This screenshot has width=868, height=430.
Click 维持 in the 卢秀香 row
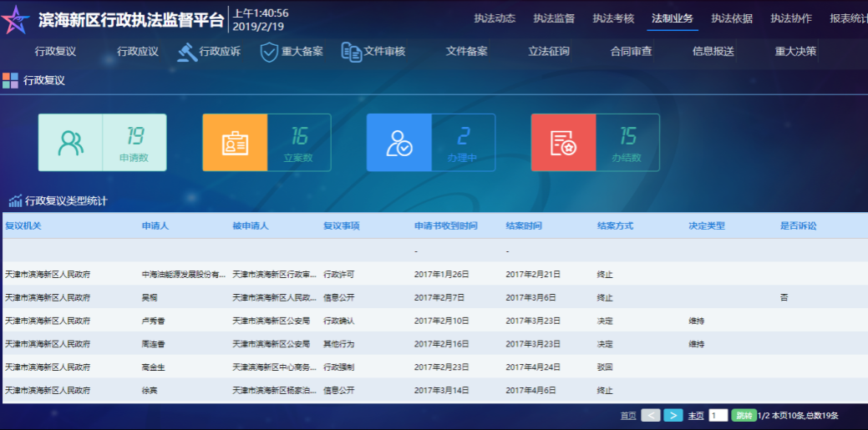[x=697, y=321]
